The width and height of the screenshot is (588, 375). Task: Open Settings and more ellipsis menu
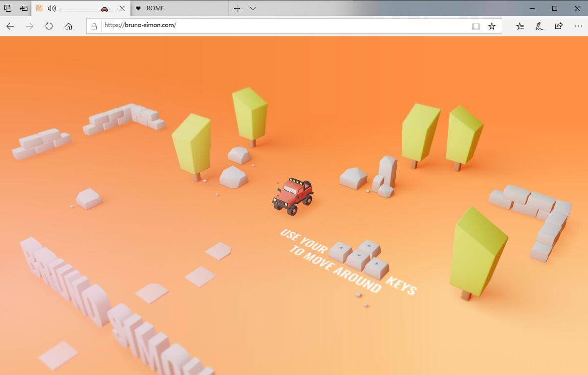click(579, 27)
